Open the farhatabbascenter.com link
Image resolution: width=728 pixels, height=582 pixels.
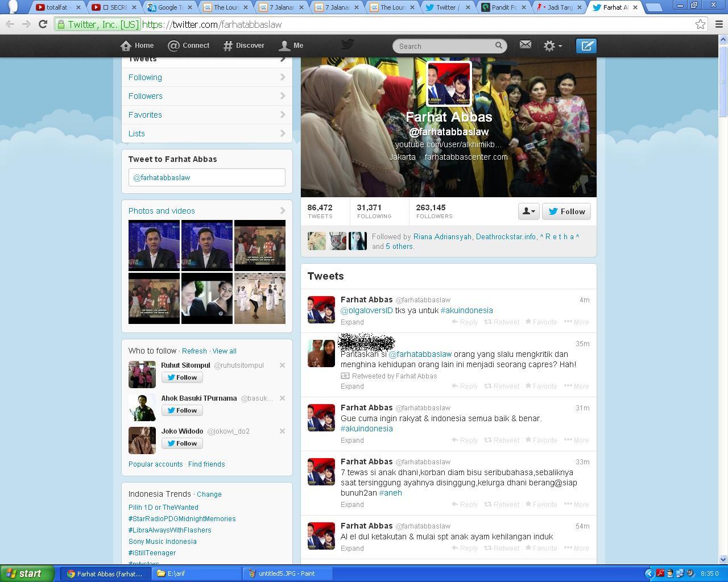pyautogui.click(x=466, y=157)
